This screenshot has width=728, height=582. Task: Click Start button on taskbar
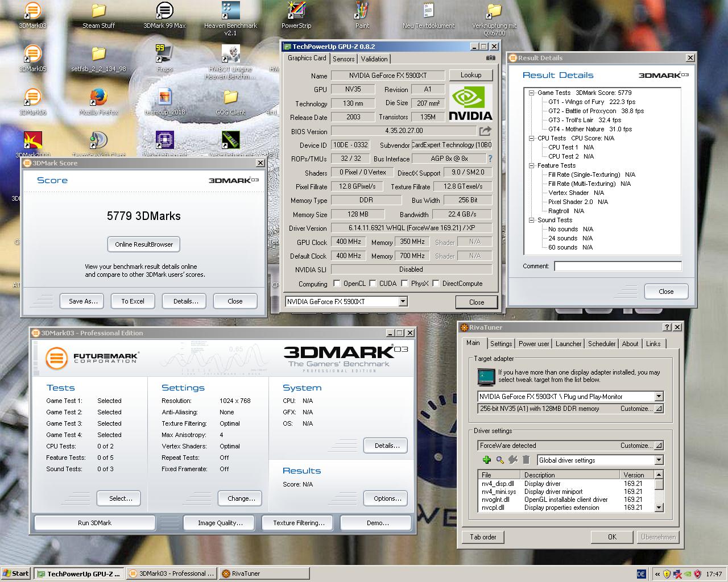click(15, 573)
